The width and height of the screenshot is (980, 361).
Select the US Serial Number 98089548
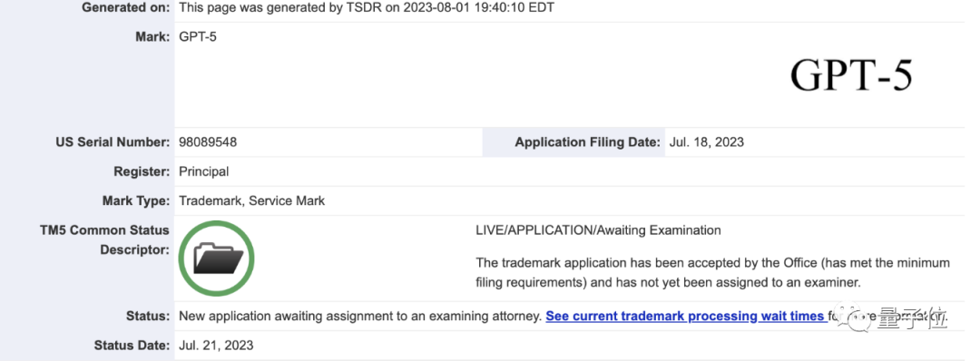coord(208,141)
